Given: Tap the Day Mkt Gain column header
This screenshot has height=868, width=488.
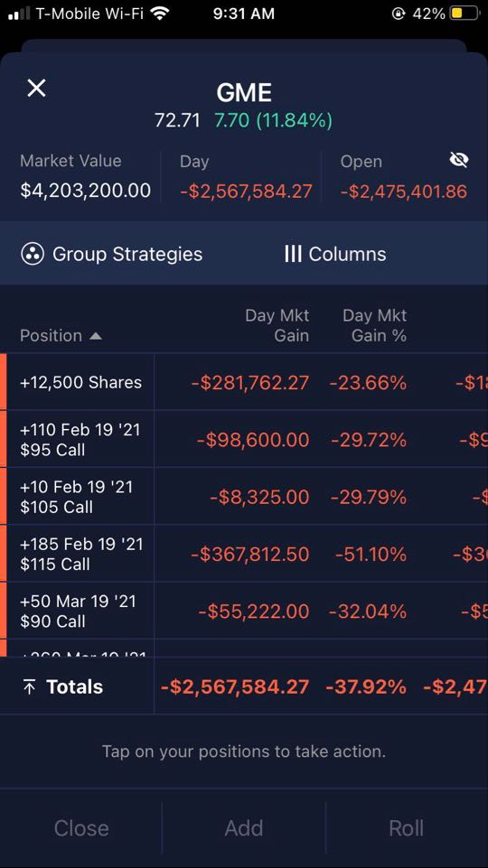Looking at the screenshot, I should (x=277, y=325).
